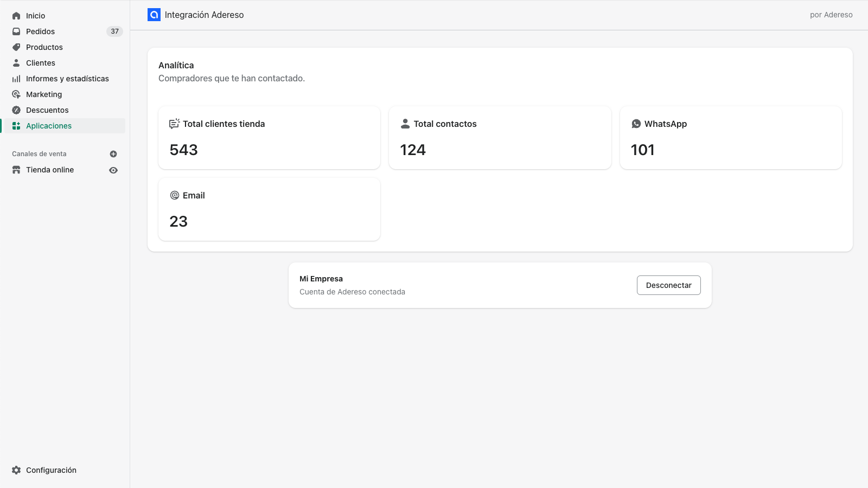Click the WhatsApp card label
Image resolution: width=868 pixels, height=488 pixels.
tap(666, 124)
